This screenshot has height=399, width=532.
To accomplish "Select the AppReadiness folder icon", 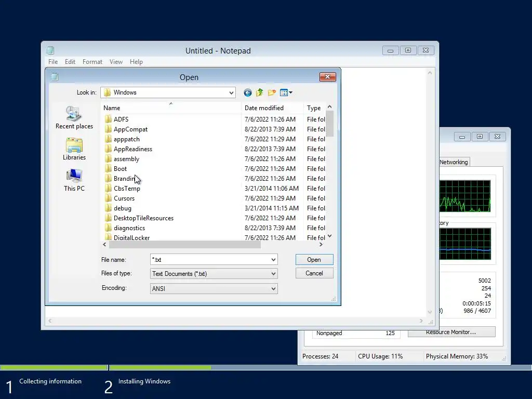I will point(108,149).
